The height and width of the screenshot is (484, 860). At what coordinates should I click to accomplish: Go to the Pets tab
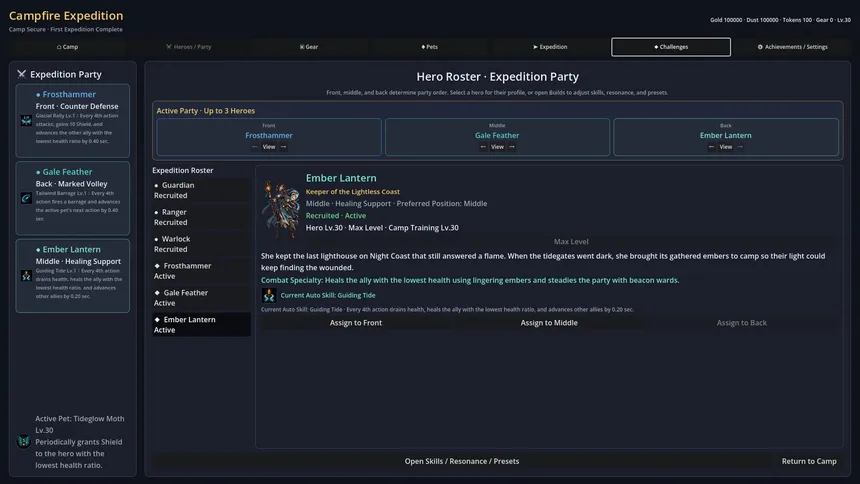tap(429, 47)
